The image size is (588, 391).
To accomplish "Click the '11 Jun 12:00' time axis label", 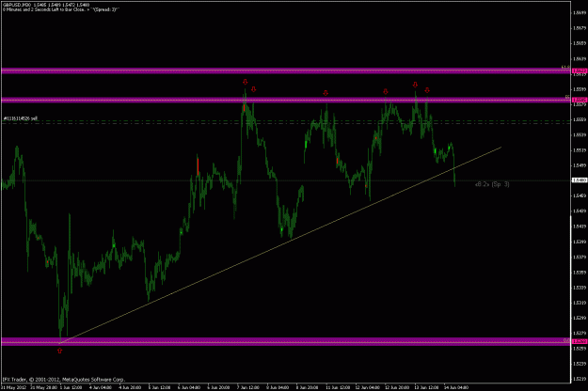I will point(338,387).
